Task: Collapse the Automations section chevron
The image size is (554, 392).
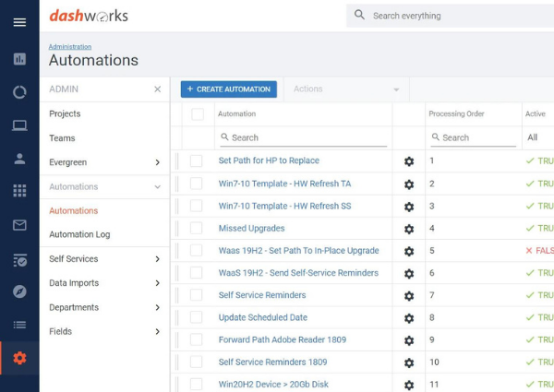Action: tap(158, 186)
